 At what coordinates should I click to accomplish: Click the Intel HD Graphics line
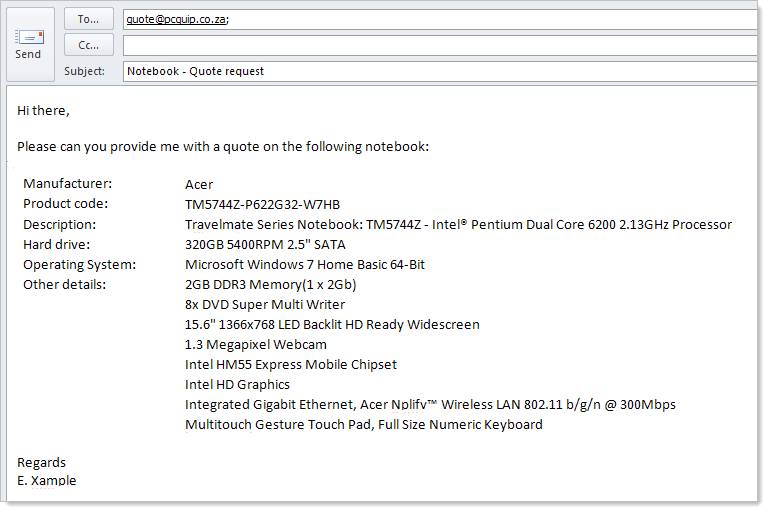click(237, 384)
